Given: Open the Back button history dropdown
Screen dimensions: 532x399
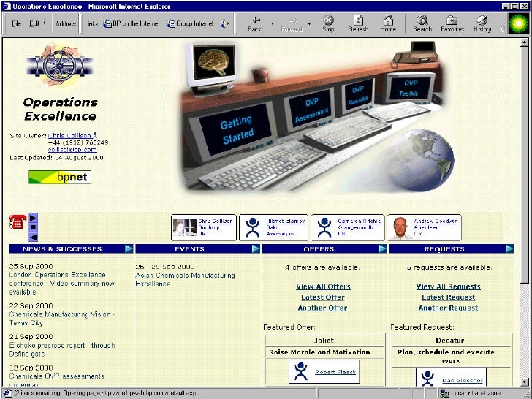Looking at the screenshot, I should [272, 23].
